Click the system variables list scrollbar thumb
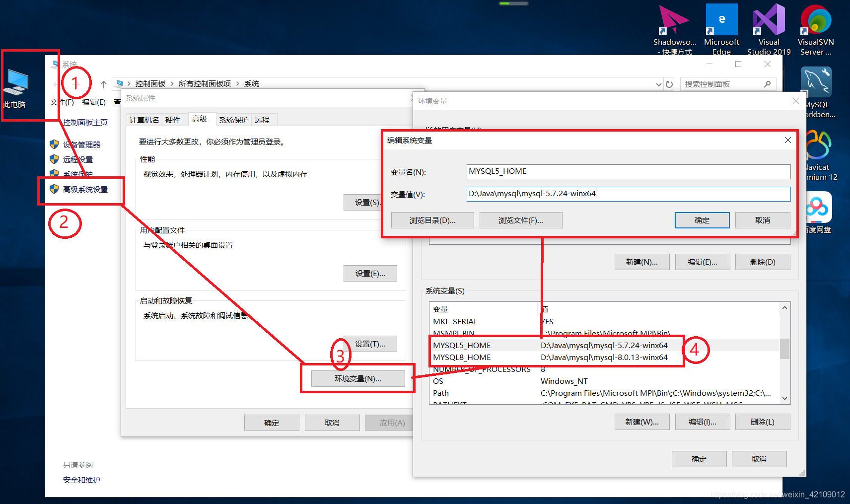The image size is (850, 504). pos(784,349)
